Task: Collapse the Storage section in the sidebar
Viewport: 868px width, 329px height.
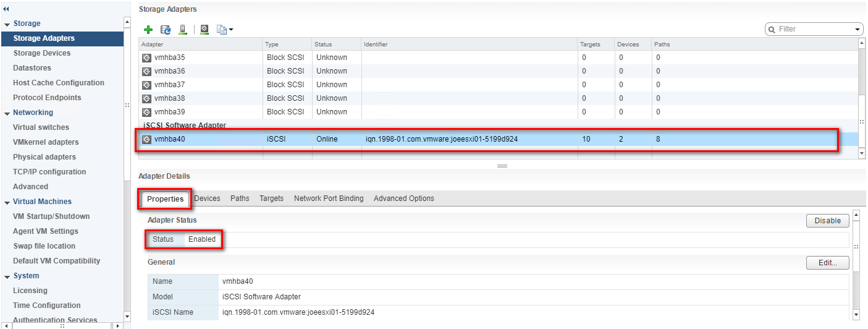Action: point(7,24)
